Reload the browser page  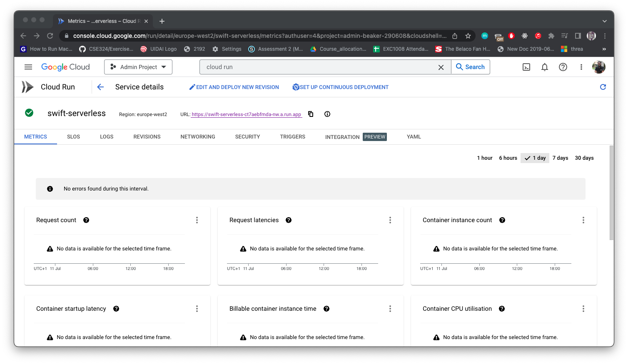click(x=50, y=36)
